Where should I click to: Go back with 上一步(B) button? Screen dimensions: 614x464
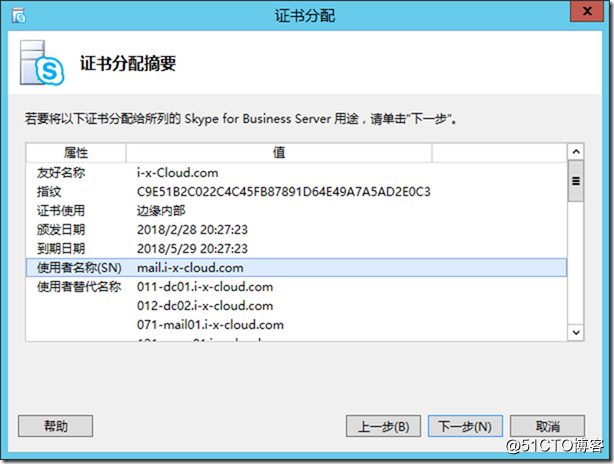click(383, 426)
